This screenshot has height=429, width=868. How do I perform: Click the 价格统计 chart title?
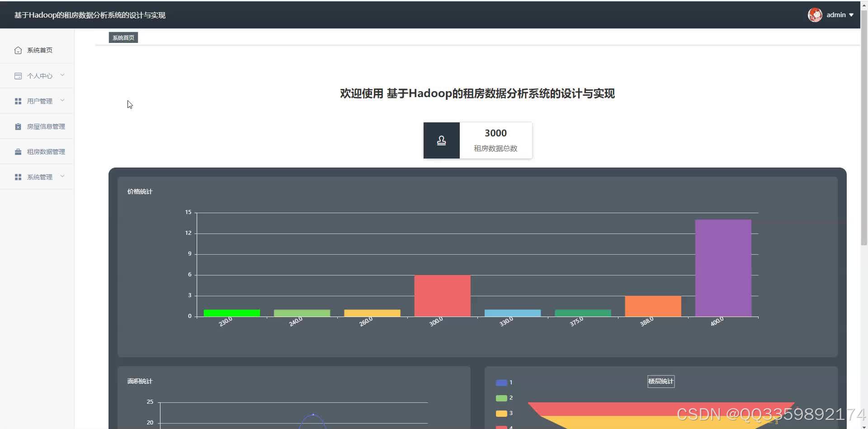point(140,191)
